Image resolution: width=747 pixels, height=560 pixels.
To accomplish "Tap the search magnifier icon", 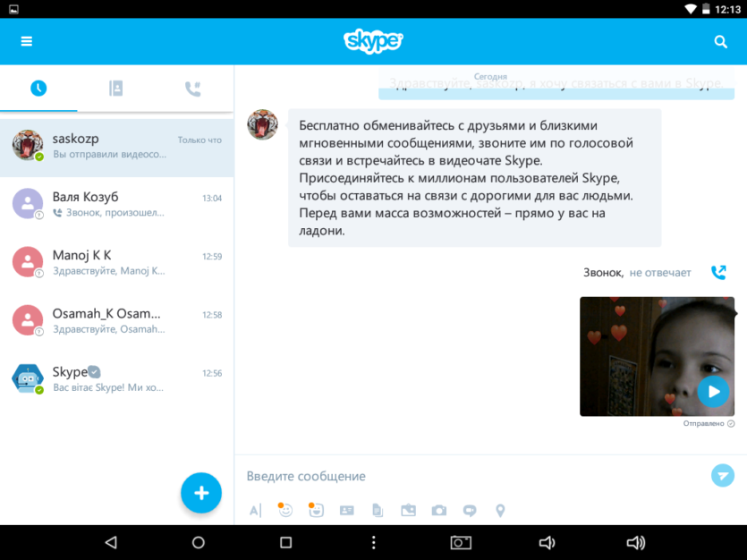I will (721, 42).
